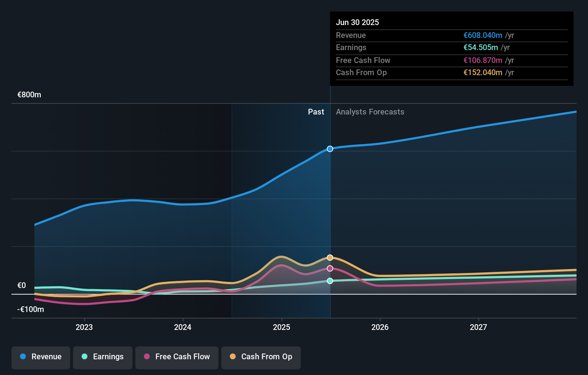The image size is (588, 375).
Task: Toggle Free Cash Flow series display
Action: (x=177, y=357)
